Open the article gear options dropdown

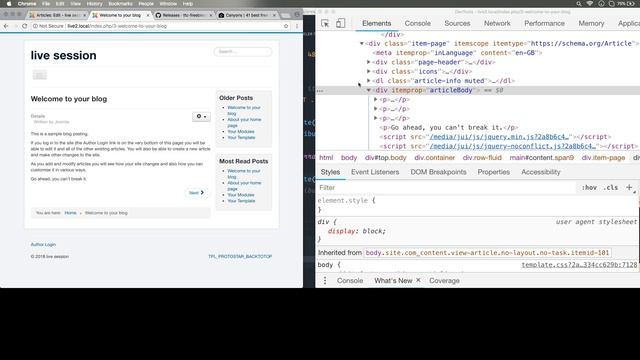(x=201, y=116)
